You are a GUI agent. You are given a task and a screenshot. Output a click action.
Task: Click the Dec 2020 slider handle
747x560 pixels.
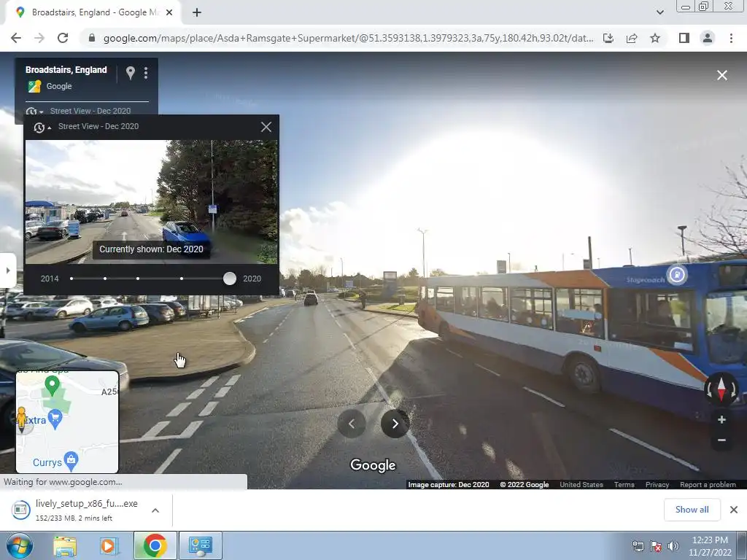click(230, 279)
